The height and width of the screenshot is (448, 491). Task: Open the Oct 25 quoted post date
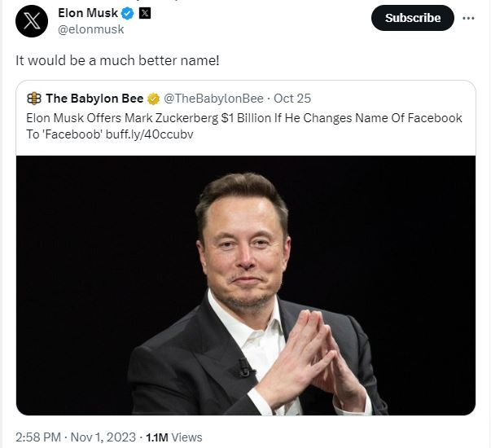(292, 99)
